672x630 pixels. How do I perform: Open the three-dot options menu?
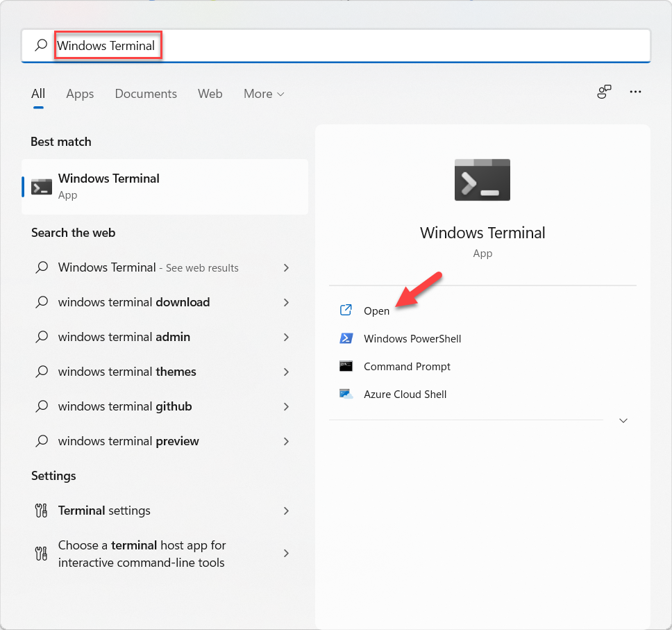pos(635,92)
